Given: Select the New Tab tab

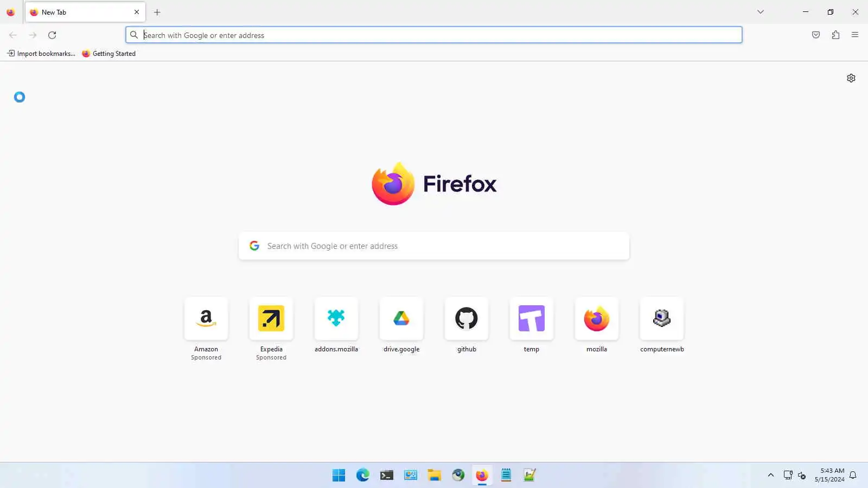Looking at the screenshot, I should pos(85,12).
